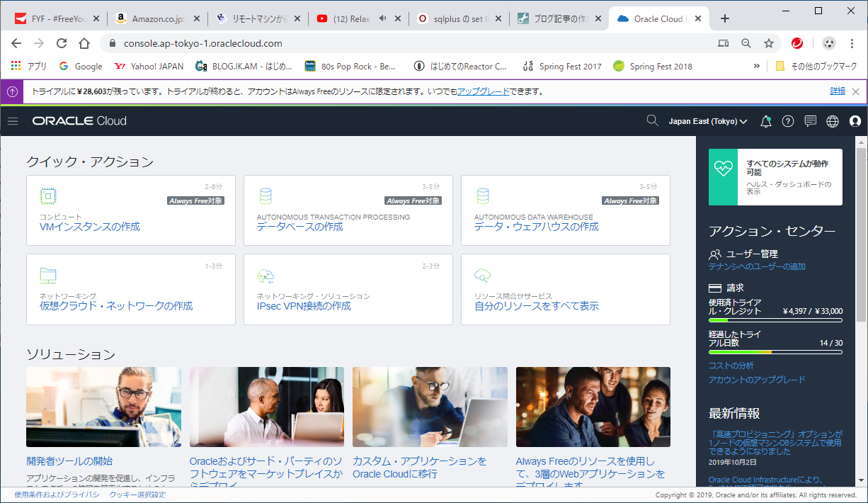Click the Trend Micro extension icon
The height and width of the screenshot is (503, 868).
click(x=797, y=43)
